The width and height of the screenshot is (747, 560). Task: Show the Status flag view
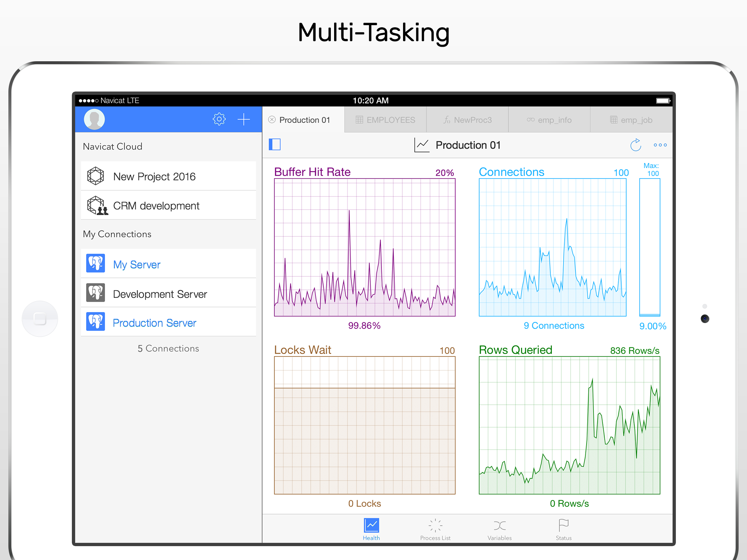564,529
